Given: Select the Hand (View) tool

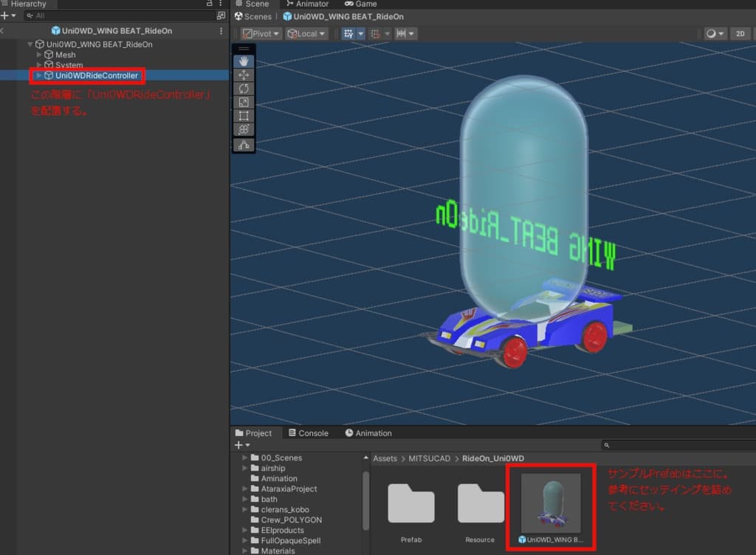Looking at the screenshot, I should point(244,62).
